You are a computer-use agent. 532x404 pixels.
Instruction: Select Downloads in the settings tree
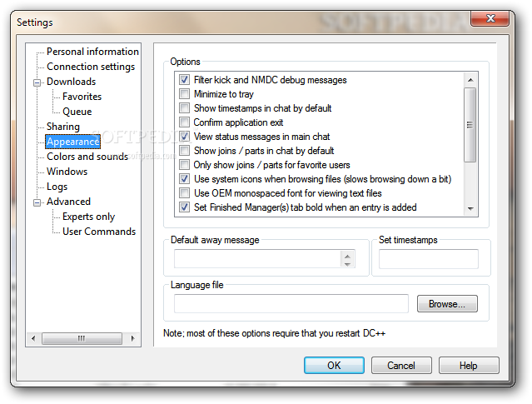[x=72, y=82]
